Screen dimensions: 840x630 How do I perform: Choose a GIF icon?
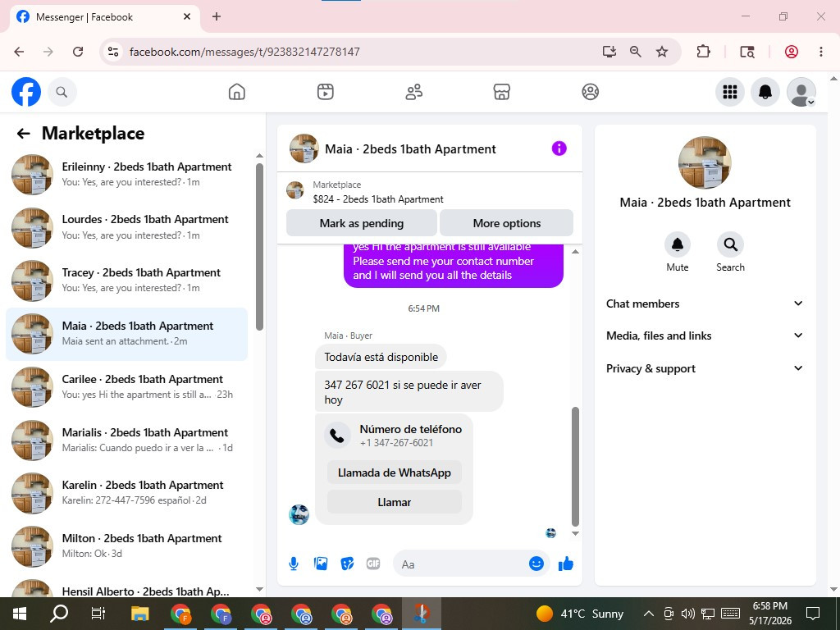click(x=373, y=564)
